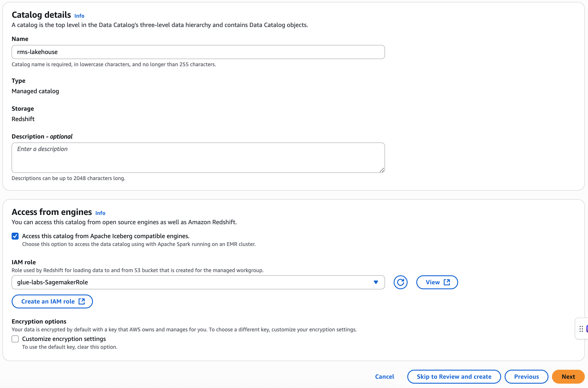Cancel the catalog creation

tap(384, 377)
